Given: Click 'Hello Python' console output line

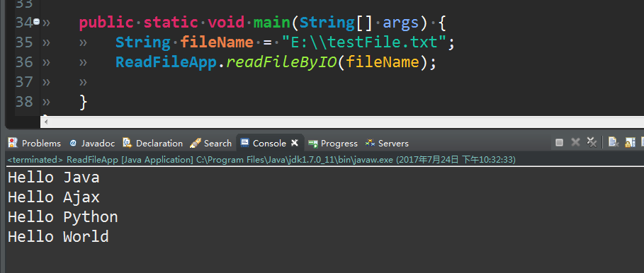Looking at the screenshot, I should pyautogui.click(x=63, y=217).
